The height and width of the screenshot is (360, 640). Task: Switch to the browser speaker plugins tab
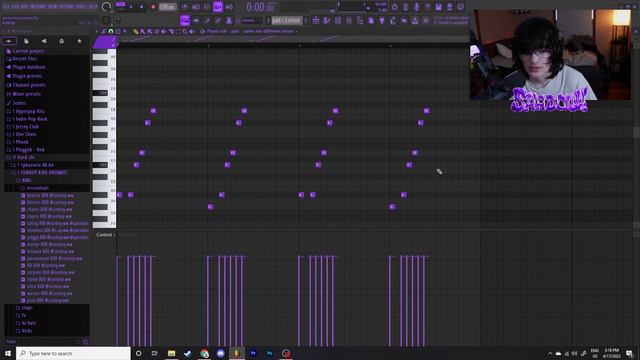click(x=44, y=41)
